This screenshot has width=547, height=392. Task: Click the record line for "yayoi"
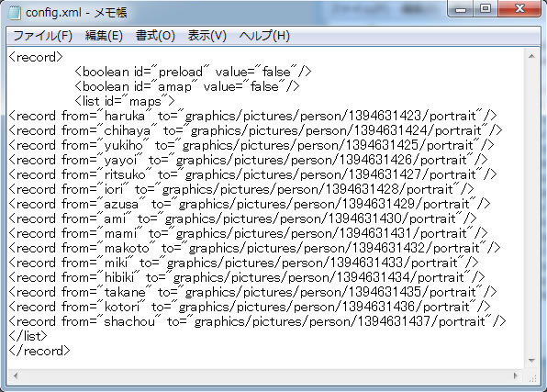pyautogui.click(x=248, y=160)
